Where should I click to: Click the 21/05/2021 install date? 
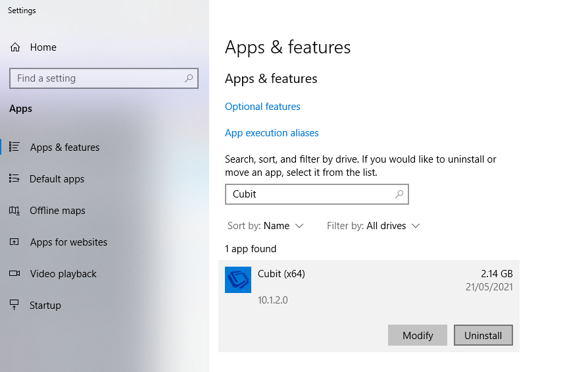point(489,287)
